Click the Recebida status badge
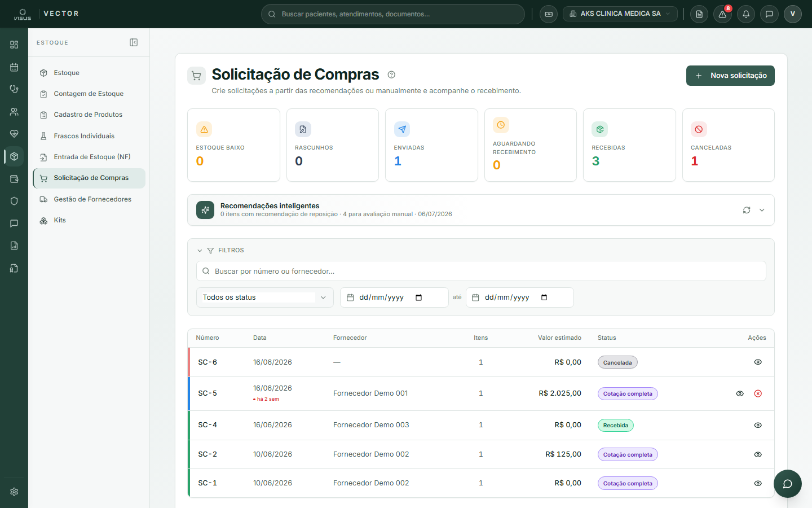Viewport: 812px width, 508px height. (616, 425)
